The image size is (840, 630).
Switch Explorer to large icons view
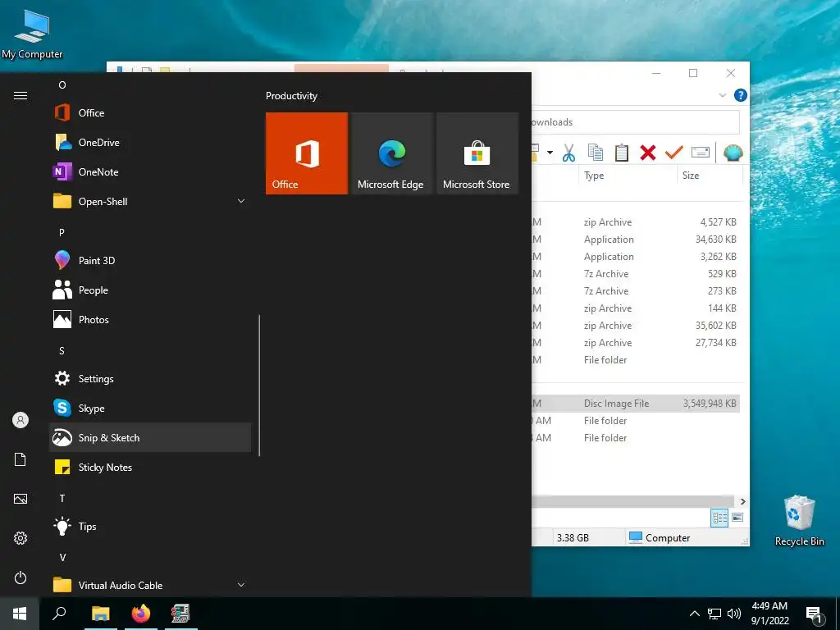point(737,518)
